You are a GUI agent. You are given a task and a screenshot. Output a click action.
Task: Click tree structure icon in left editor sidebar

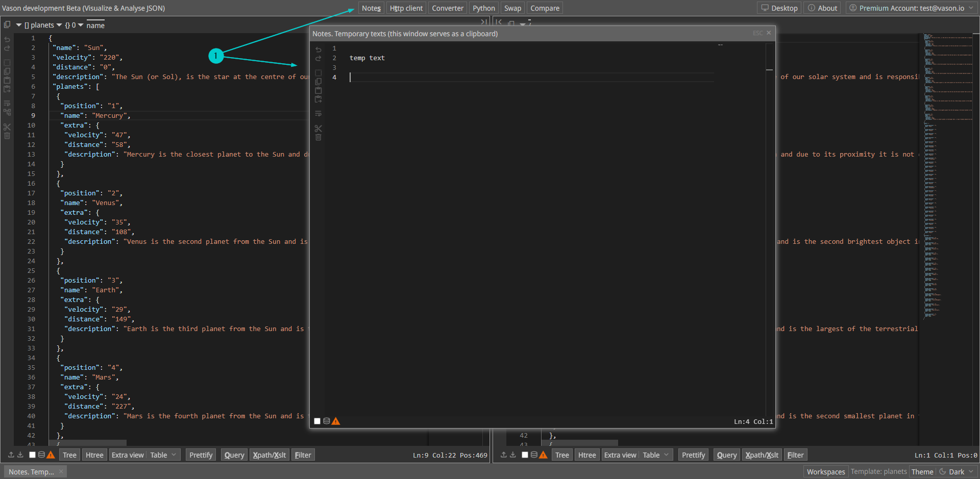[x=7, y=112]
